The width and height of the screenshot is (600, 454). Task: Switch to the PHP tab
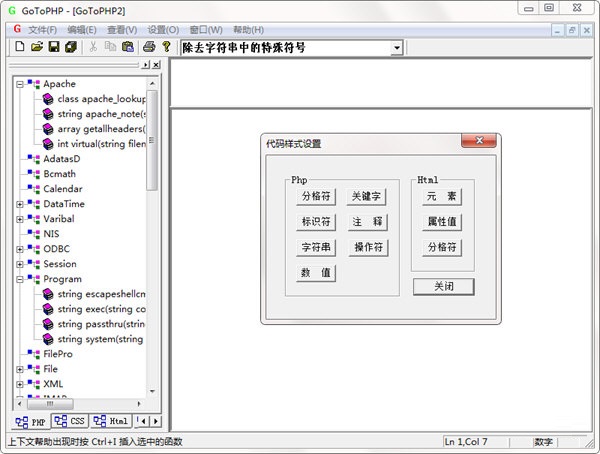click(x=31, y=422)
